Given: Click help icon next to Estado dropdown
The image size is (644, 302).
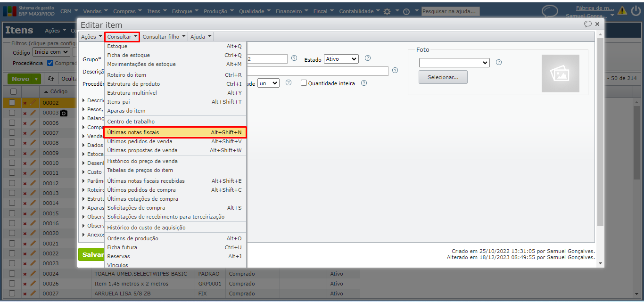Looking at the screenshot, I should tap(368, 58).
